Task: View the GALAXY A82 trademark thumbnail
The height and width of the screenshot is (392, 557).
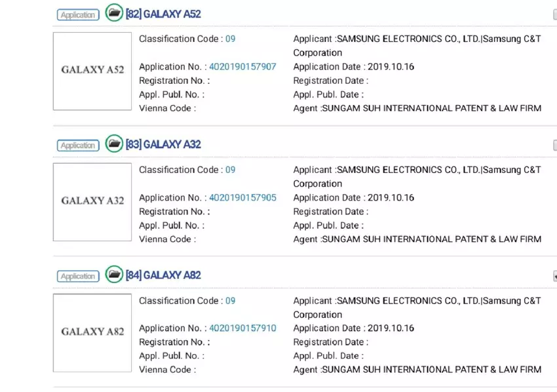Action: tap(92, 333)
